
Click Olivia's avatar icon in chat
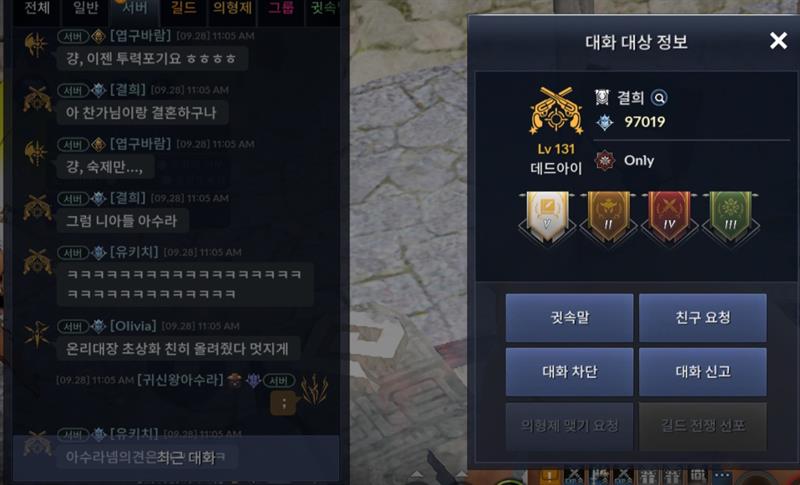click(x=37, y=335)
